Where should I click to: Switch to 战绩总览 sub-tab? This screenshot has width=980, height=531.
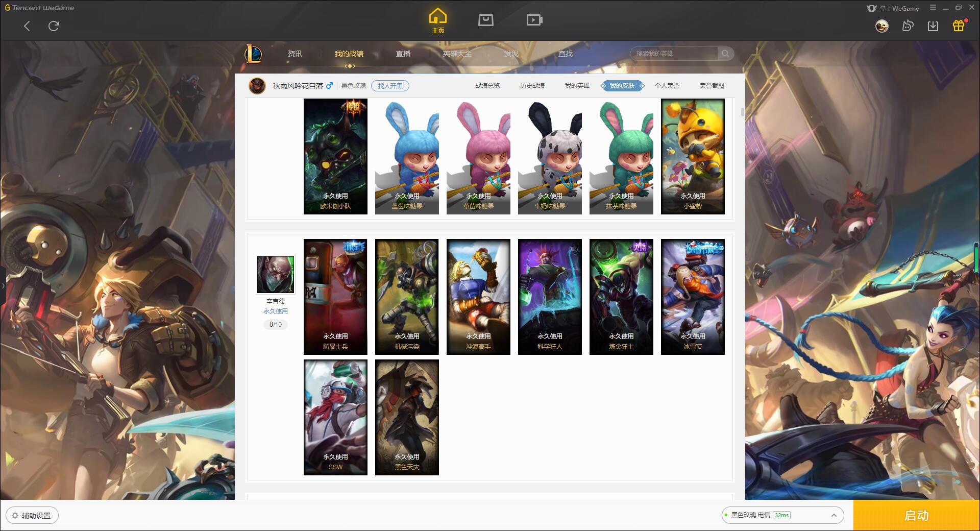(487, 86)
